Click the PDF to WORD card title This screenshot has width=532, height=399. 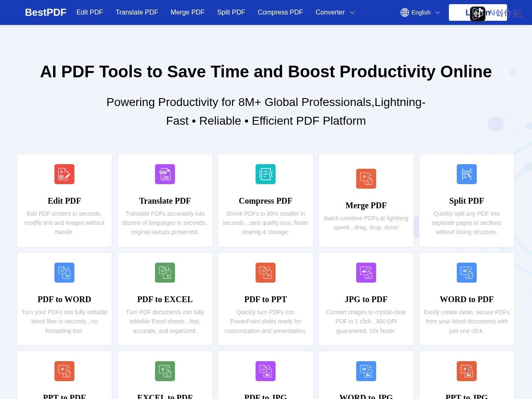[x=64, y=299]
